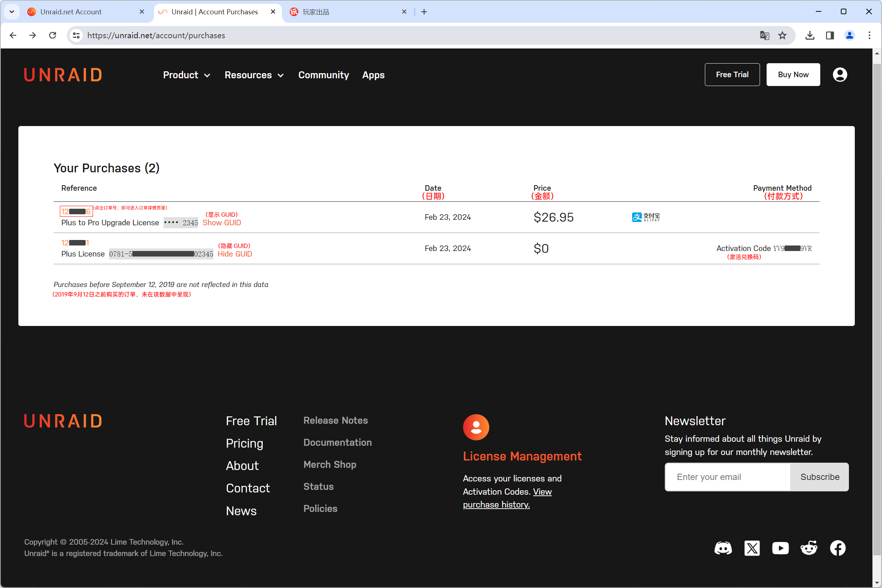
Task: Open the Community menu item
Action: coord(323,75)
